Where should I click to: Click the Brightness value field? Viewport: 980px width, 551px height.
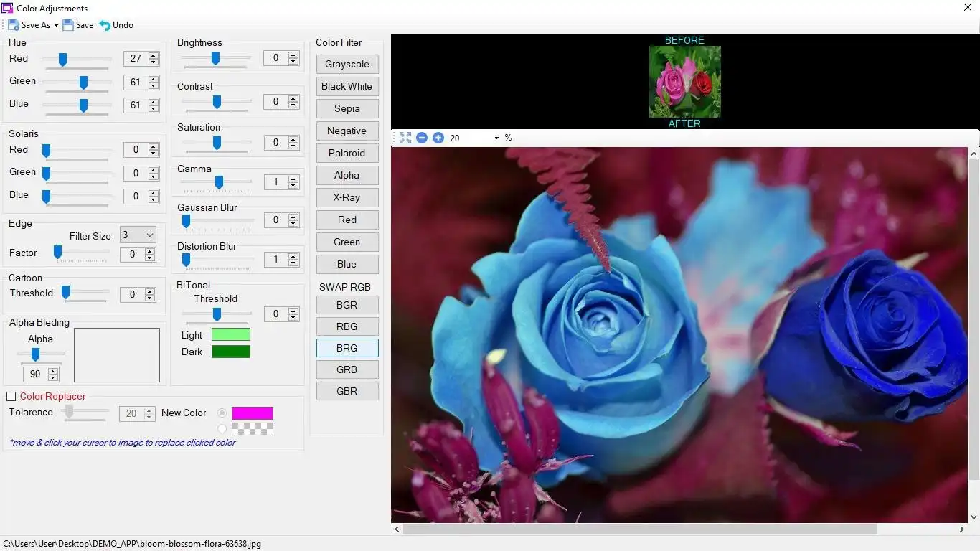click(x=275, y=58)
